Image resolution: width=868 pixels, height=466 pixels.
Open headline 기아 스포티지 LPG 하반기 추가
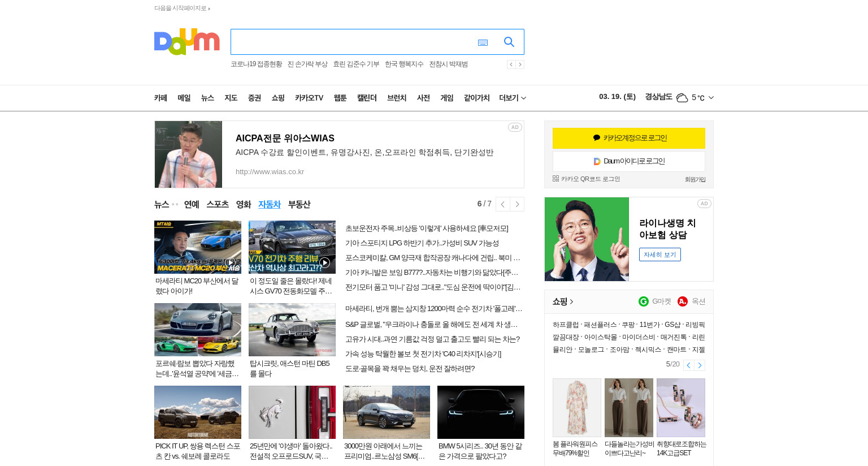pyautogui.click(x=422, y=243)
